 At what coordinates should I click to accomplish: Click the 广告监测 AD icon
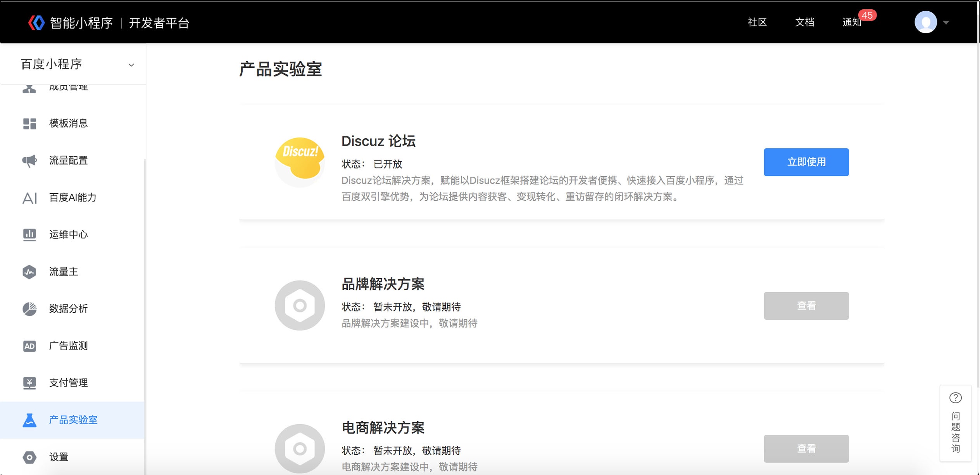tap(29, 346)
